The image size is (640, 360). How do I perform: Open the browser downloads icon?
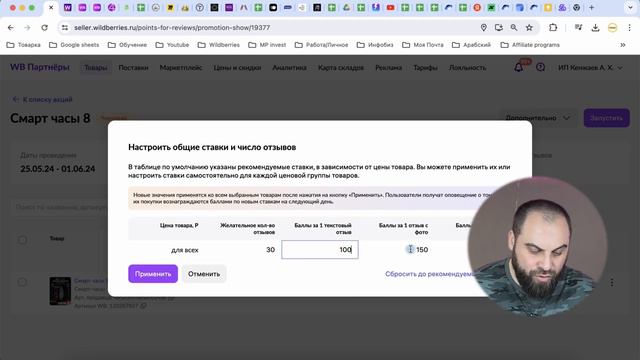pyautogui.click(x=596, y=28)
